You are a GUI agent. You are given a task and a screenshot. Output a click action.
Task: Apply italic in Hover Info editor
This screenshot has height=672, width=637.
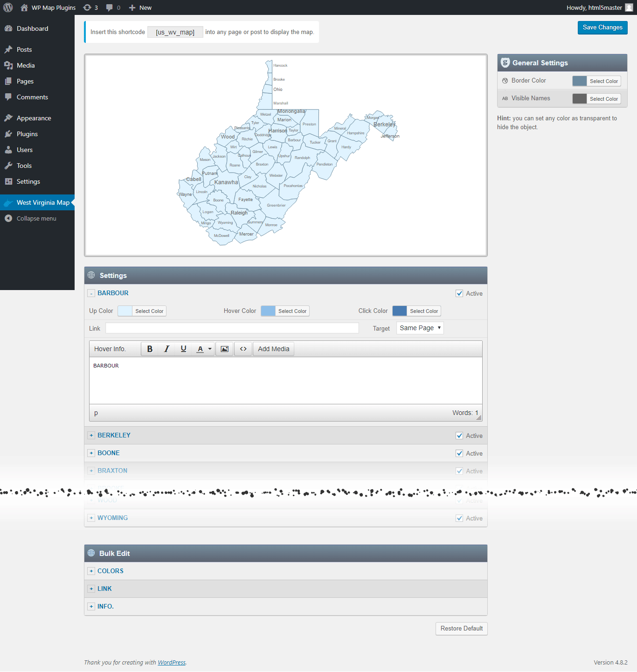[166, 349]
